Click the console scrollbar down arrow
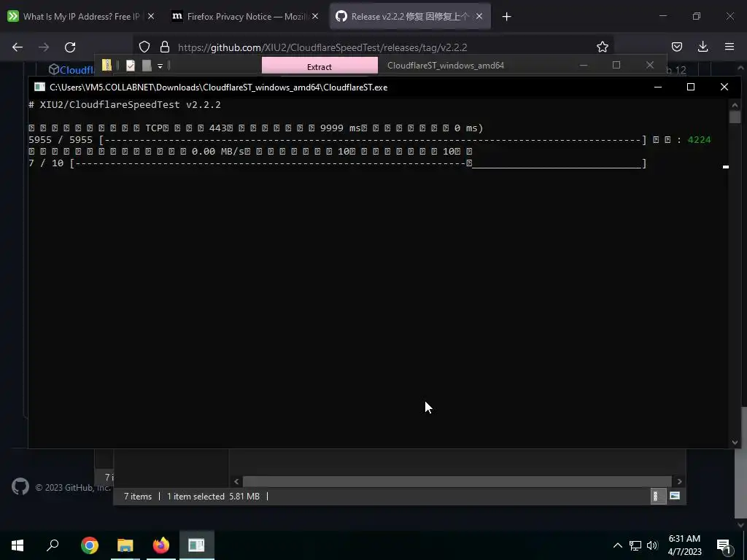 click(x=734, y=443)
